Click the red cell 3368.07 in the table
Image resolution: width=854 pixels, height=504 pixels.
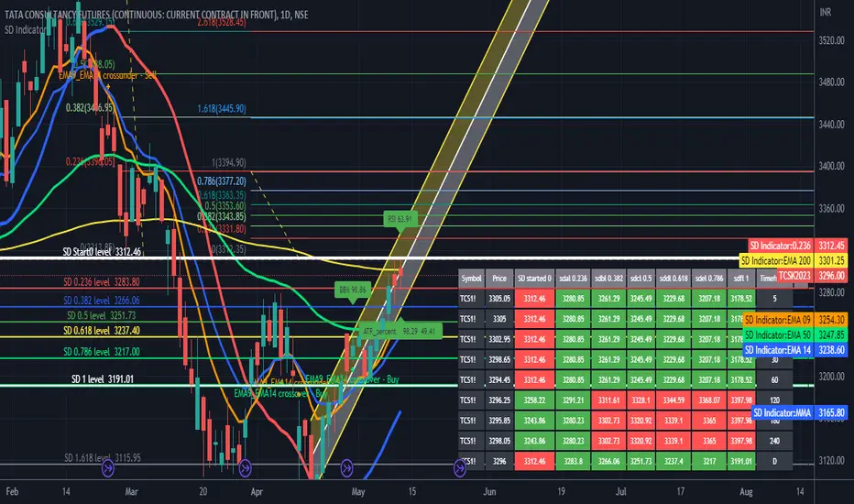[709, 400]
